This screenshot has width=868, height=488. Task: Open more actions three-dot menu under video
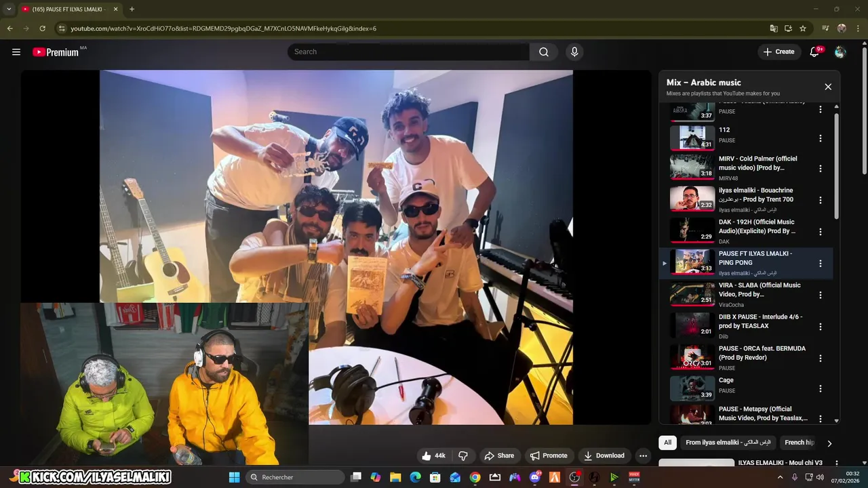click(644, 455)
